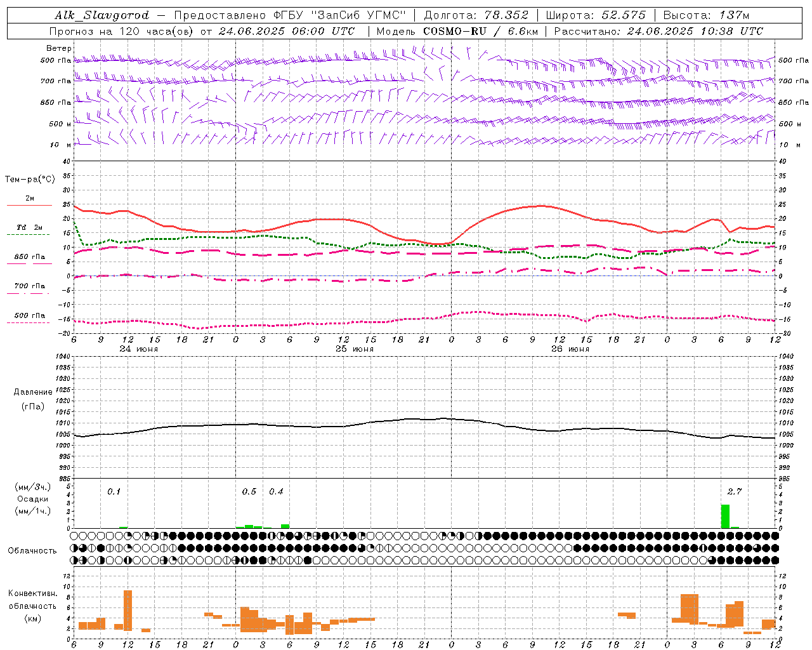Click the Конвективн. convective cloud label
The height and width of the screenshot is (650, 812).
33,594
